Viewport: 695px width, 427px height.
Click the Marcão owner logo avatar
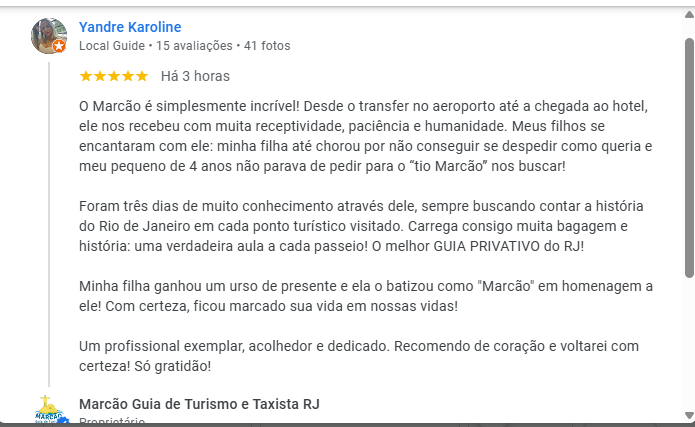click(x=48, y=410)
